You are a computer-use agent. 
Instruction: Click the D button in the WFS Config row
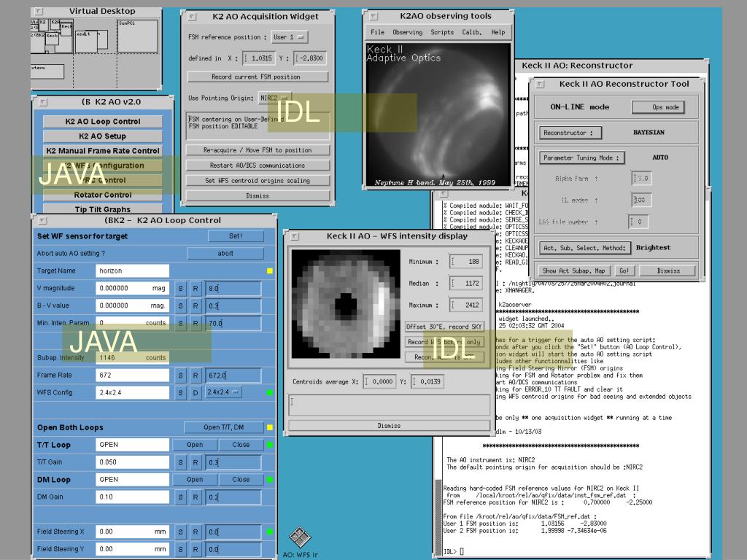(196, 393)
